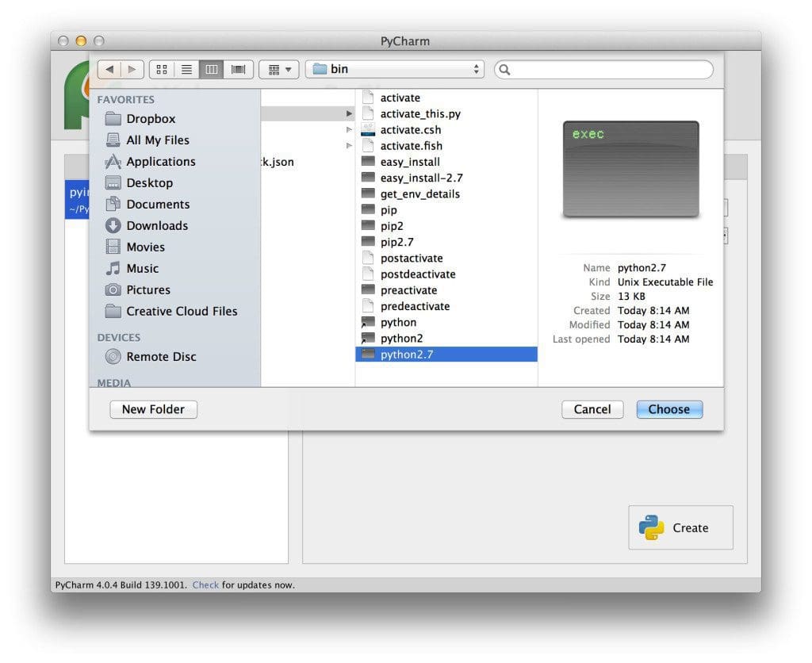
Task: Click the Create button for the project
Action: (689, 527)
